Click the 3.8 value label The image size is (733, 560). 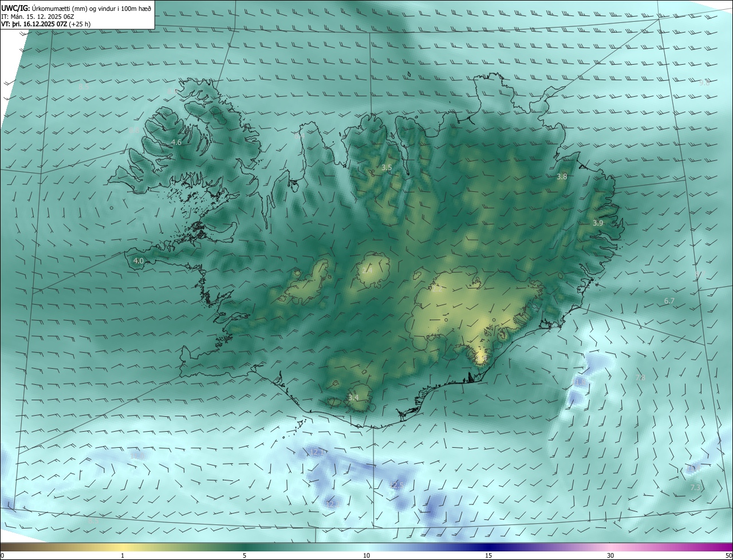click(x=562, y=177)
